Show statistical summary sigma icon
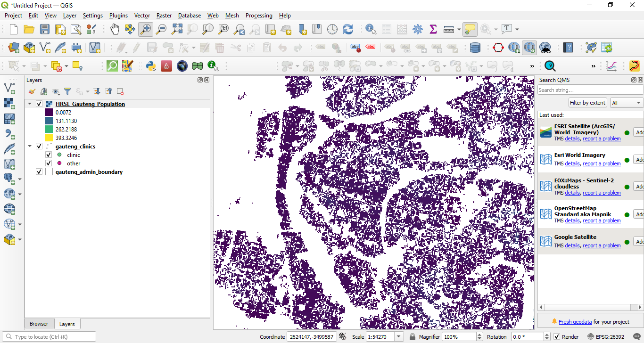This screenshot has width=644, height=343. tap(433, 29)
